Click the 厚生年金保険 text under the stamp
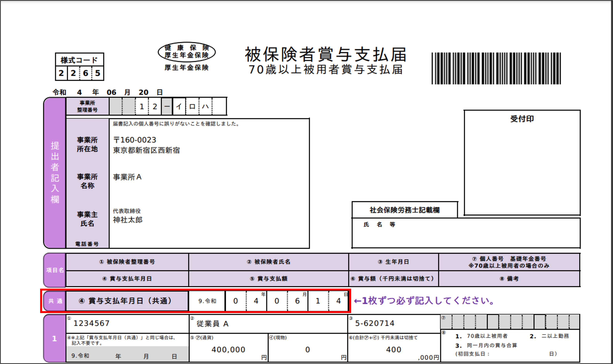The image size is (613, 364). tap(186, 67)
